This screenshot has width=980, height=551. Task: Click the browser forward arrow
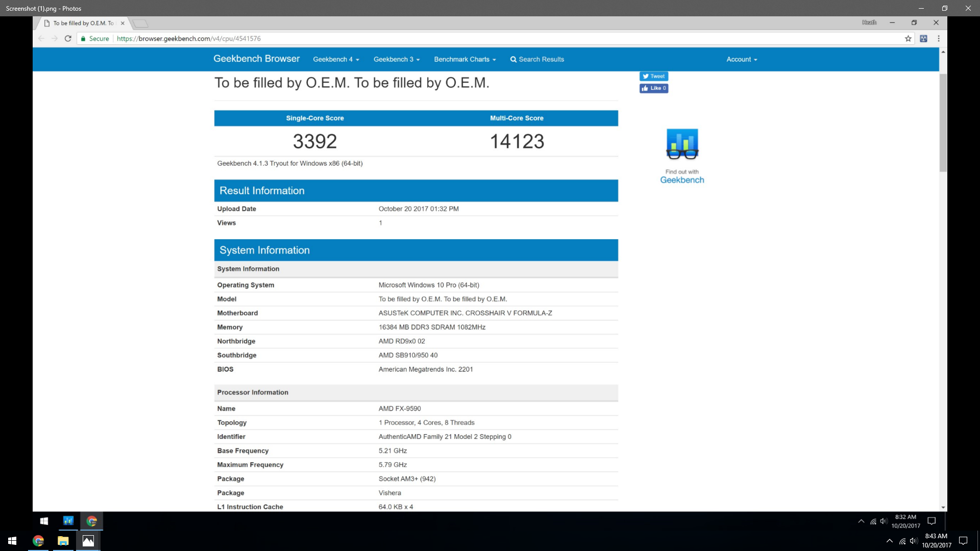point(55,38)
